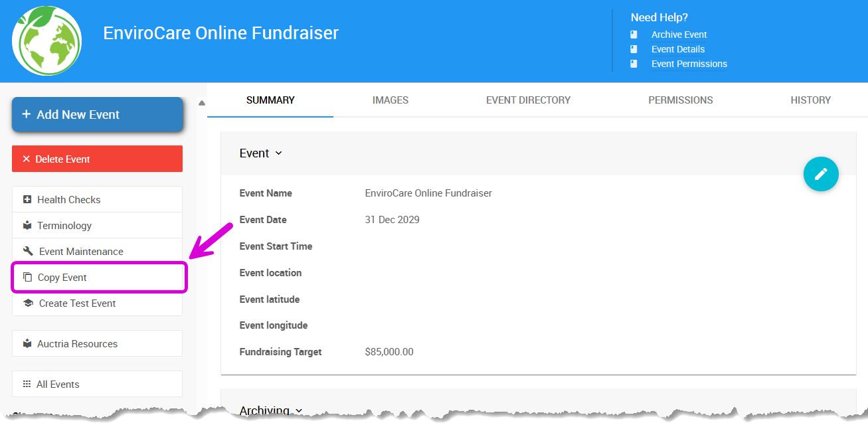Open the Archive Event help link
868x425 pixels.
pos(679,35)
